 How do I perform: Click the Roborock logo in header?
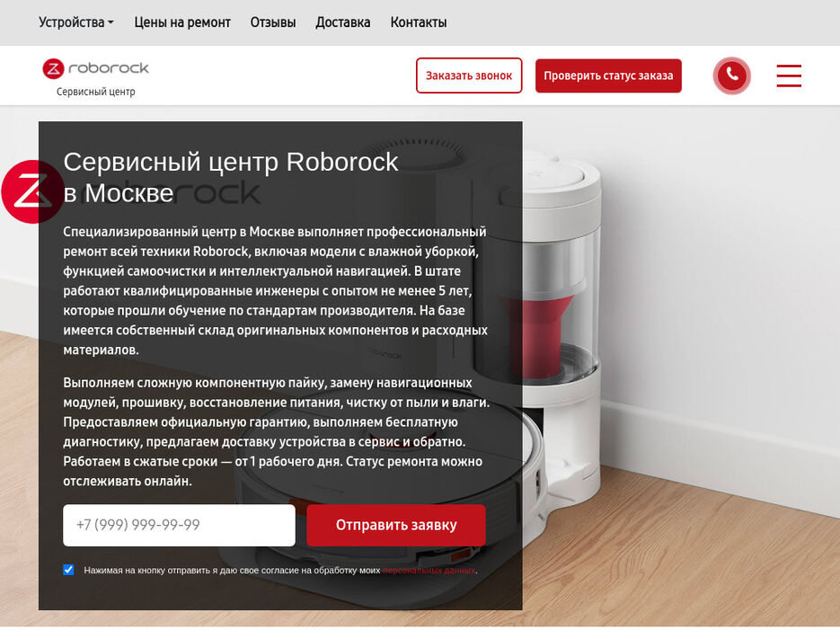point(95,68)
